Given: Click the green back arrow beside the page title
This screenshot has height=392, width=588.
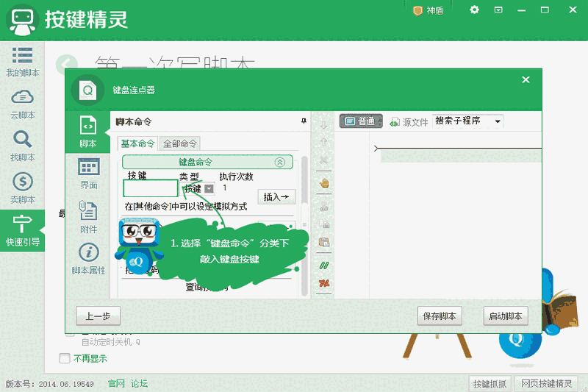Looking at the screenshot, I should pos(66,64).
